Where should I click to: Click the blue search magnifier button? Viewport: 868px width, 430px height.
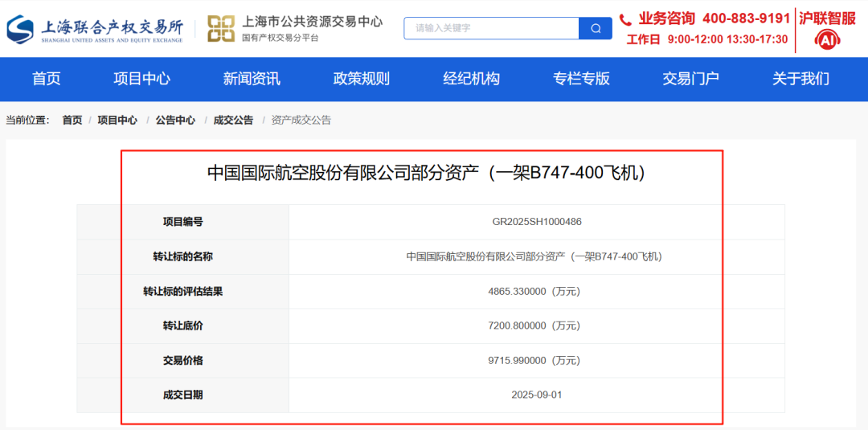click(x=596, y=28)
